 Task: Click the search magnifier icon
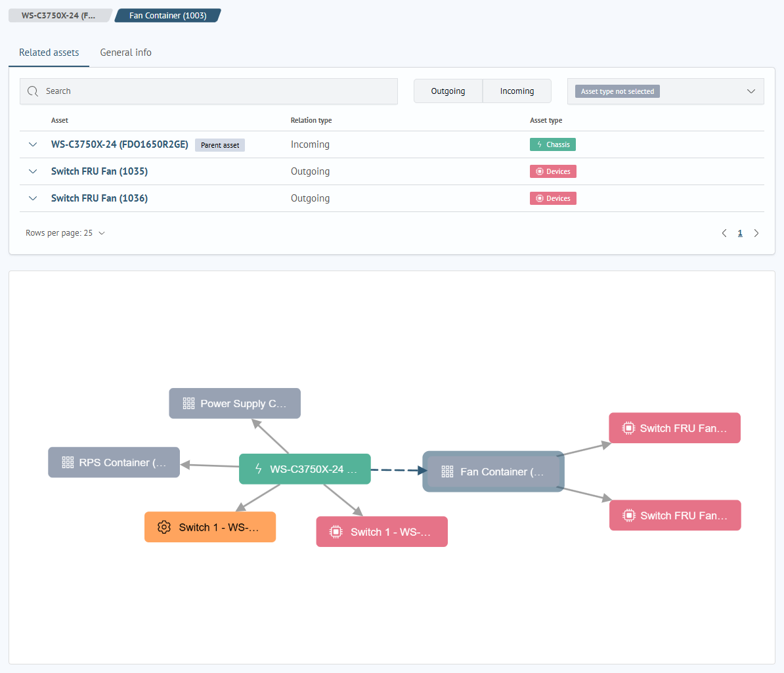coord(33,91)
